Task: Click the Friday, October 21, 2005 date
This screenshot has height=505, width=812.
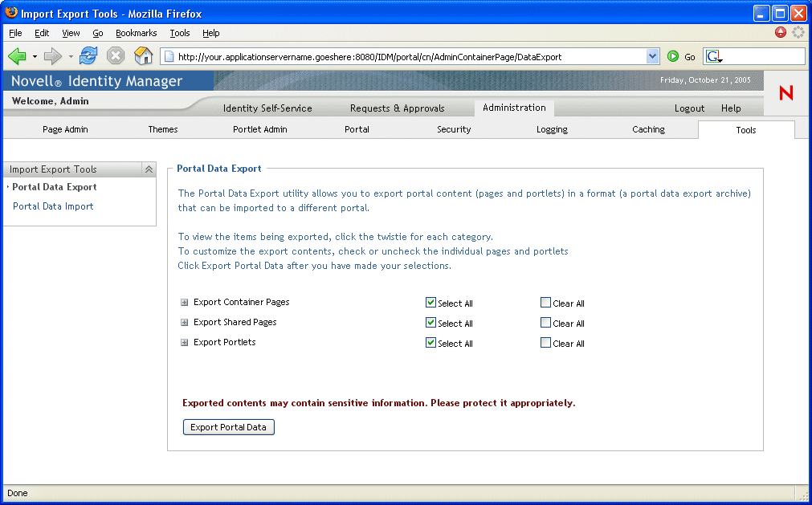Action: click(705, 80)
